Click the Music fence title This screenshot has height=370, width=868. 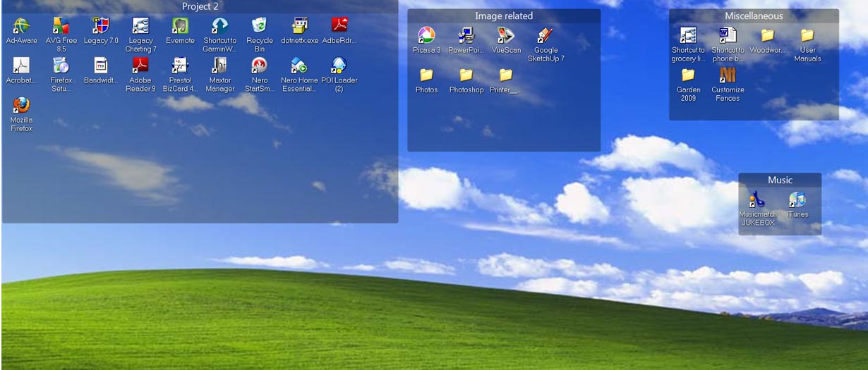(x=780, y=180)
